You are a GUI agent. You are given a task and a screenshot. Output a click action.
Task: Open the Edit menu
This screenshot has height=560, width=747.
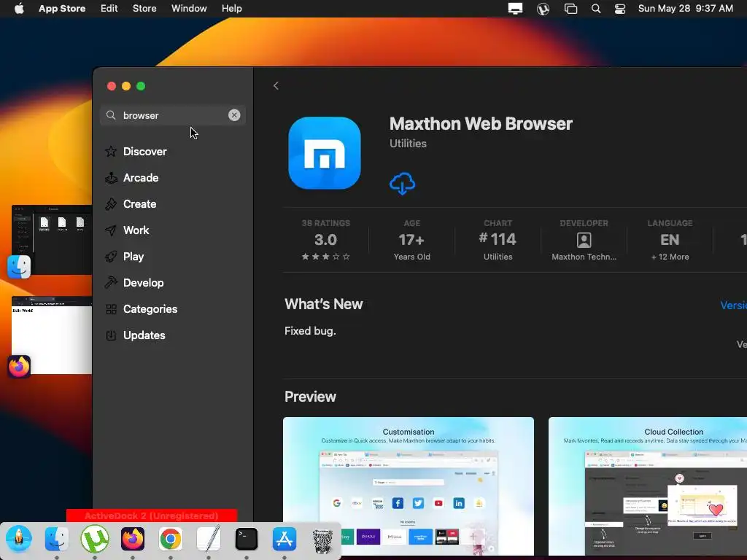[x=109, y=8]
